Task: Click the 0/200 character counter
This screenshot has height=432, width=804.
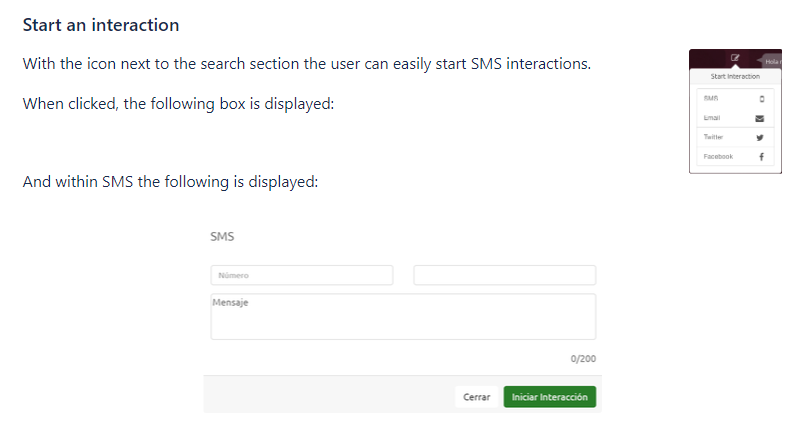Action: [583, 358]
